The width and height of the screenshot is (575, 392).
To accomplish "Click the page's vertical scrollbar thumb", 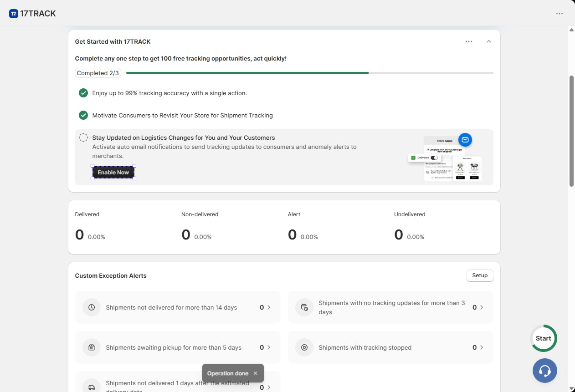I will pos(572,131).
